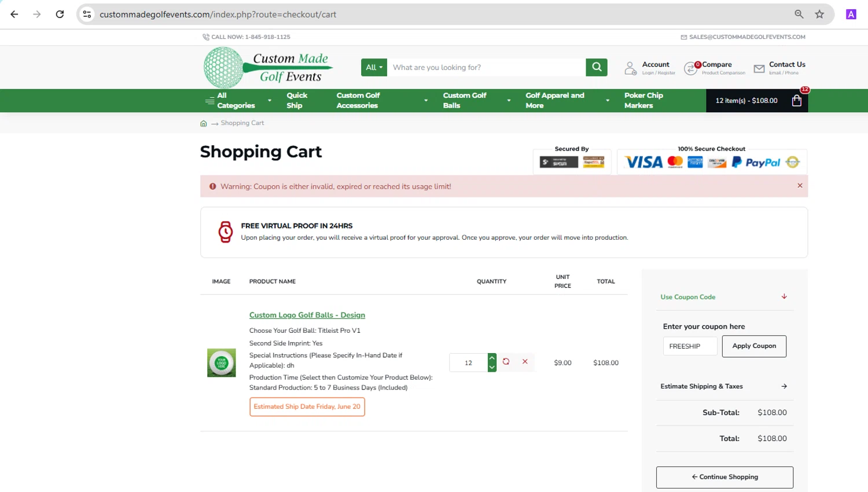This screenshot has width=868, height=492.
Task: Increase quantity with up arrow
Action: (492, 358)
